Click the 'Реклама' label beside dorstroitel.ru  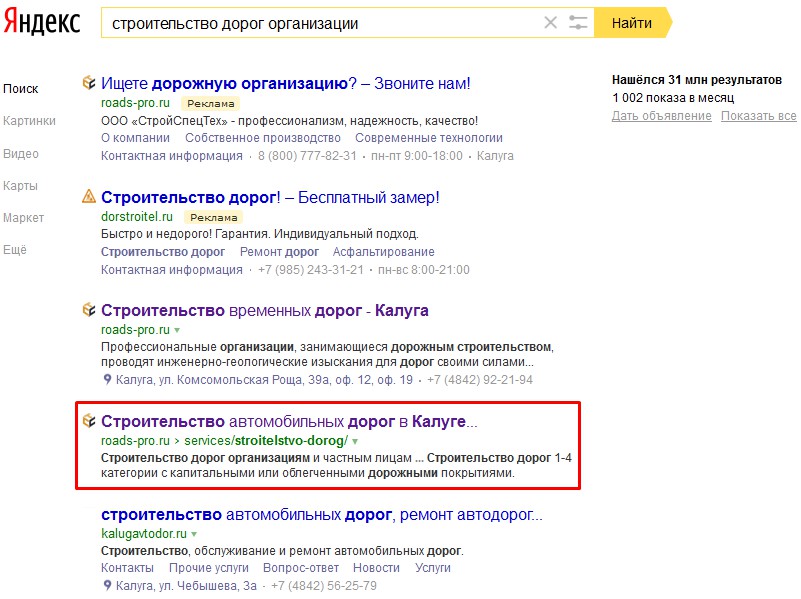tap(214, 218)
